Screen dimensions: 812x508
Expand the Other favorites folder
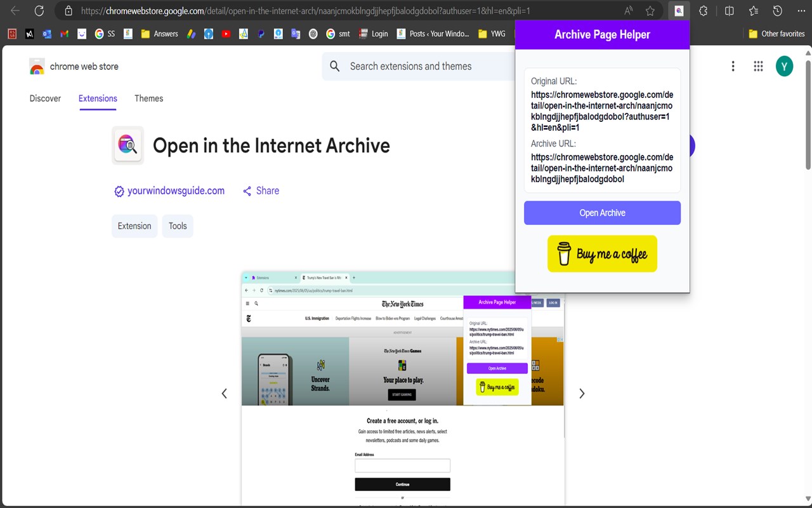776,34
